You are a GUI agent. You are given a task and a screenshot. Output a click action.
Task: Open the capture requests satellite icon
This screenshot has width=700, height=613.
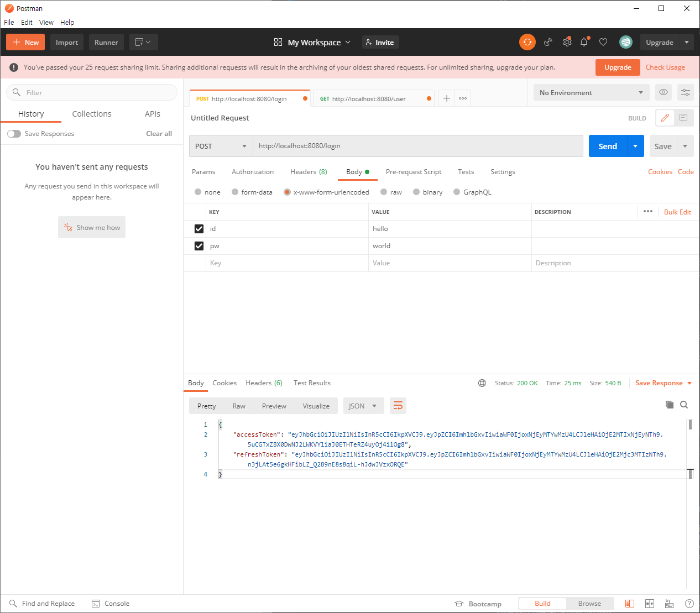coord(548,42)
